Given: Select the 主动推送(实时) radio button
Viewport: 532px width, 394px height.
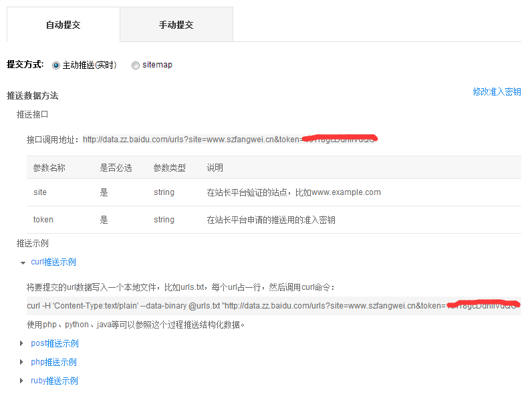Looking at the screenshot, I should [56, 65].
